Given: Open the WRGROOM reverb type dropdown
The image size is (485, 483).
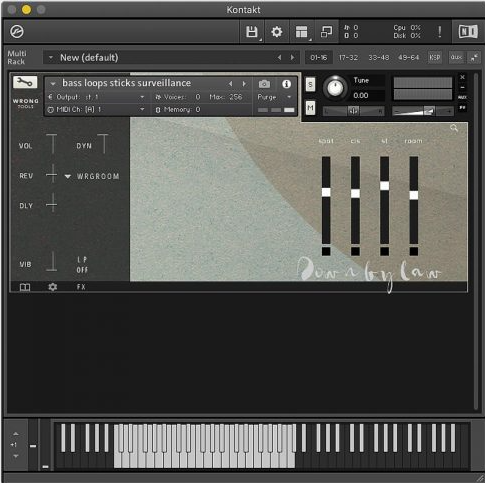Looking at the screenshot, I should [x=68, y=176].
